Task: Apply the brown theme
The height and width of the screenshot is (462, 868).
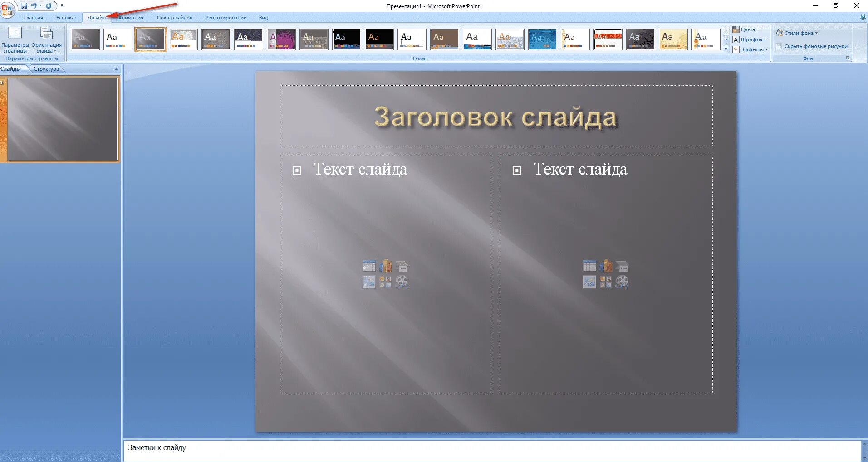Action: point(445,39)
